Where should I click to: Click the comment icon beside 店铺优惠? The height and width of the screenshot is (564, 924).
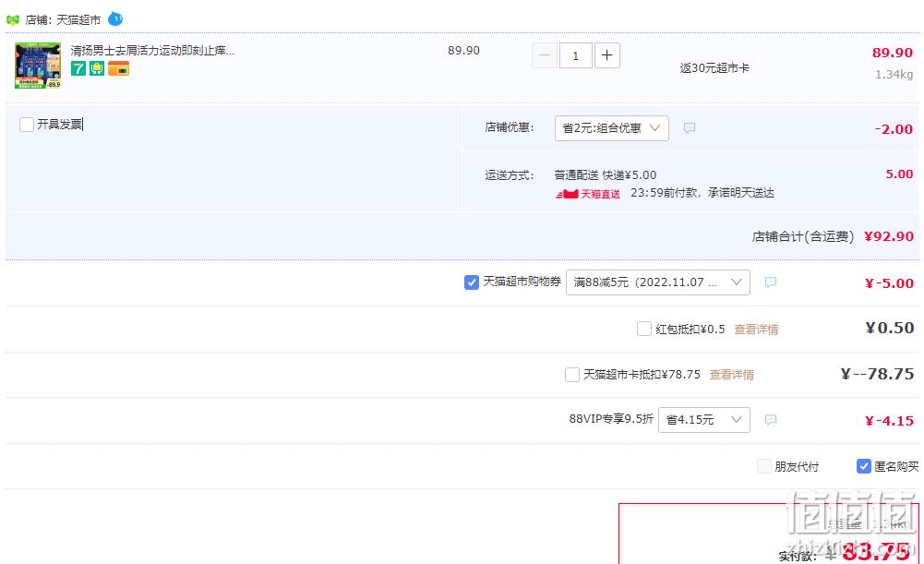point(690,128)
